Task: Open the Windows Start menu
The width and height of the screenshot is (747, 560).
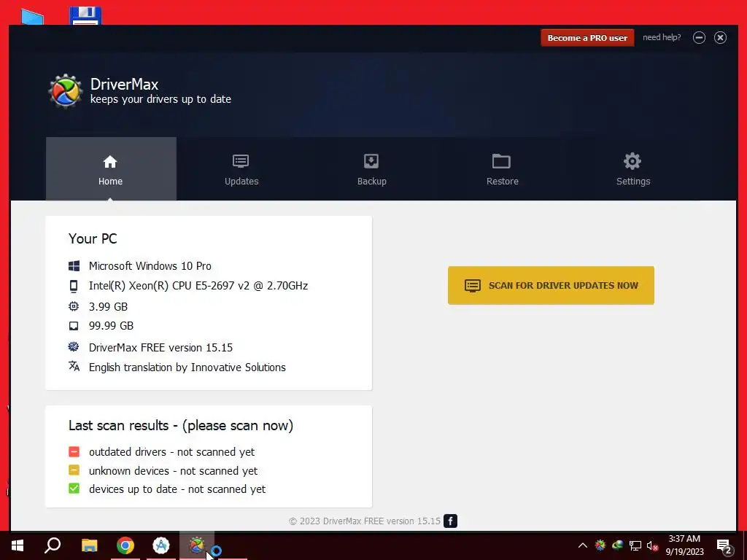Action: [x=18, y=545]
